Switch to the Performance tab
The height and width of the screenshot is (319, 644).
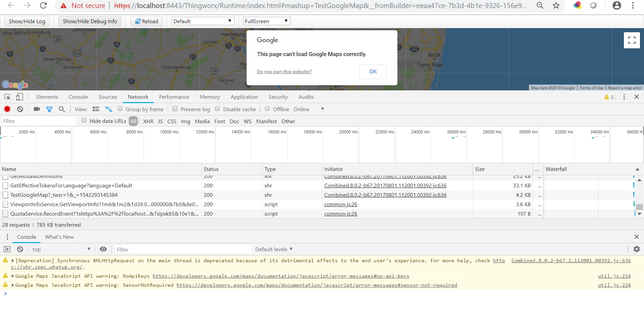[174, 97]
